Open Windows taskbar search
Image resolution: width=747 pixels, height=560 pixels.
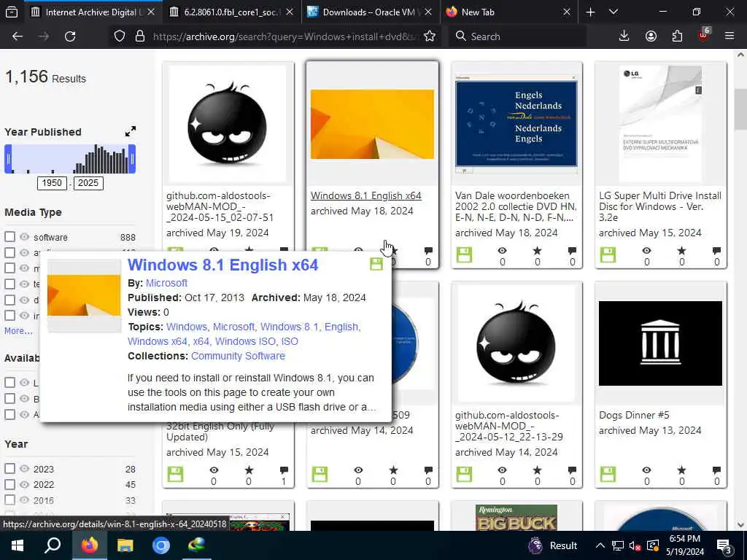53,545
